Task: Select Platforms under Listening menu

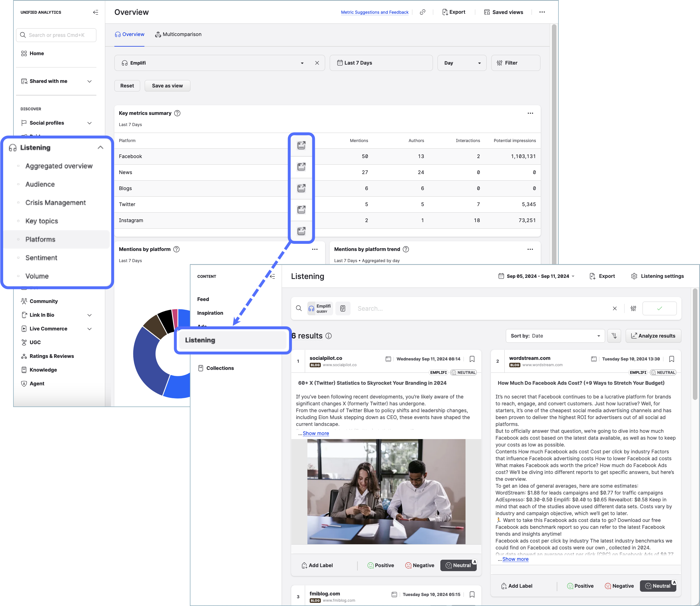Action: pos(40,240)
